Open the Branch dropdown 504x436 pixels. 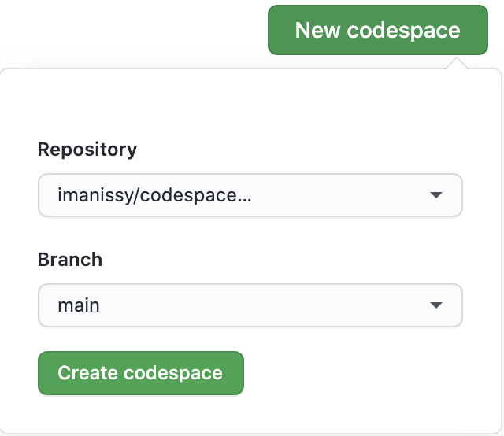click(250, 305)
